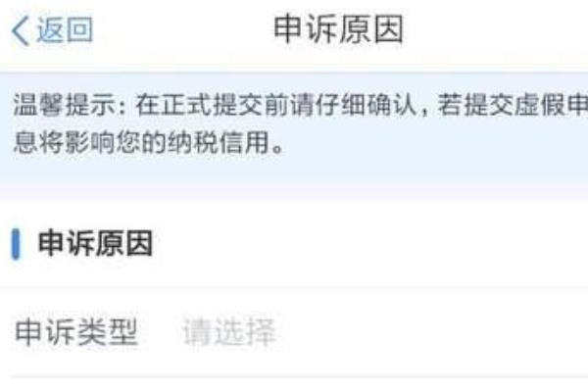The height and width of the screenshot is (392, 588).
Task: Tap the back chevron arrow icon
Action: [x=20, y=31]
